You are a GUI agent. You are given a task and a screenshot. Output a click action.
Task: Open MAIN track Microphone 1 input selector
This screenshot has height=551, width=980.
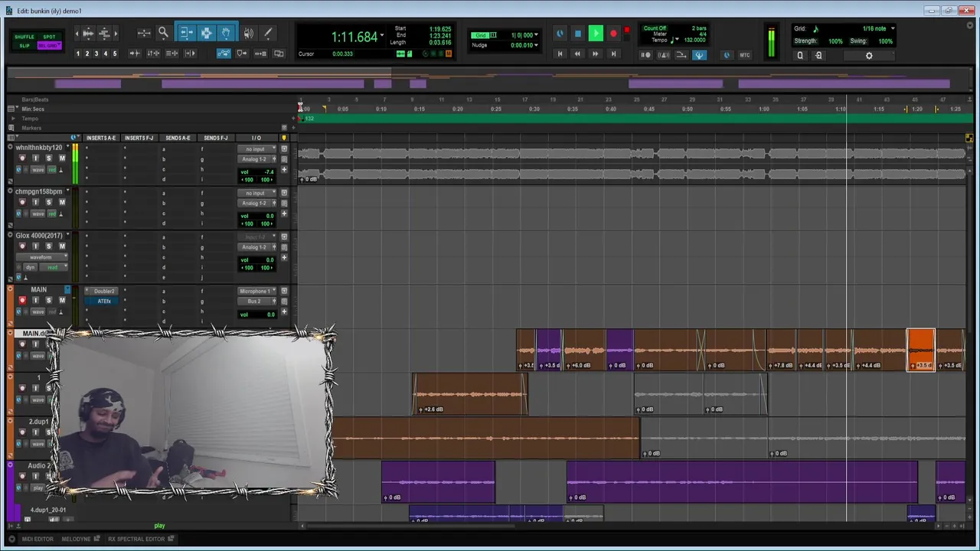coord(256,292)
